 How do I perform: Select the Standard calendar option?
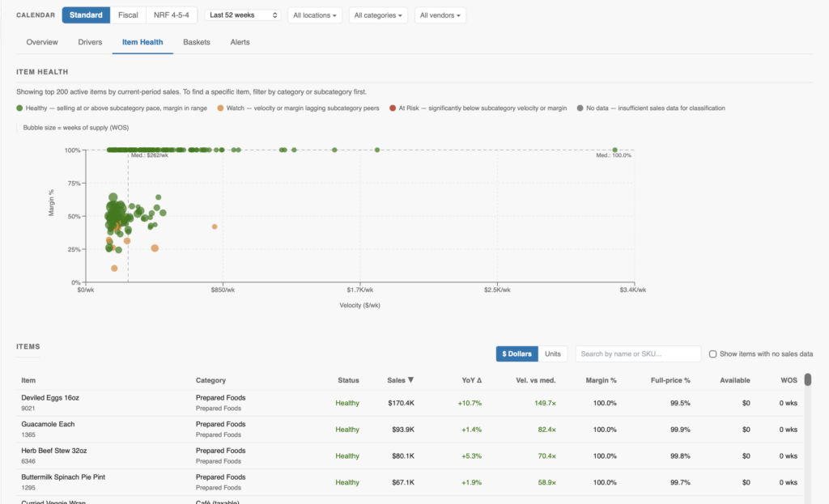click(86, 15)
